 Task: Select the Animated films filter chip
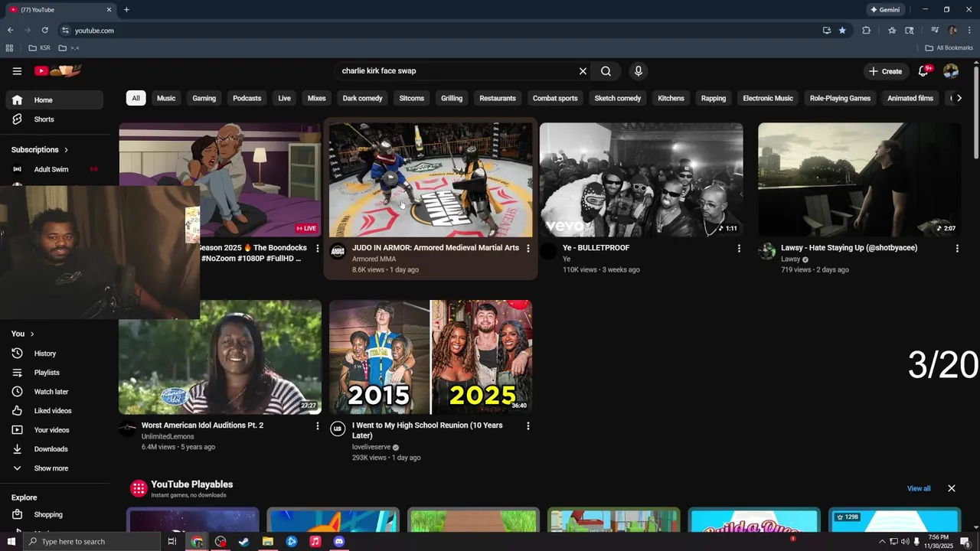pyautogui.click(x=910, y=98)
